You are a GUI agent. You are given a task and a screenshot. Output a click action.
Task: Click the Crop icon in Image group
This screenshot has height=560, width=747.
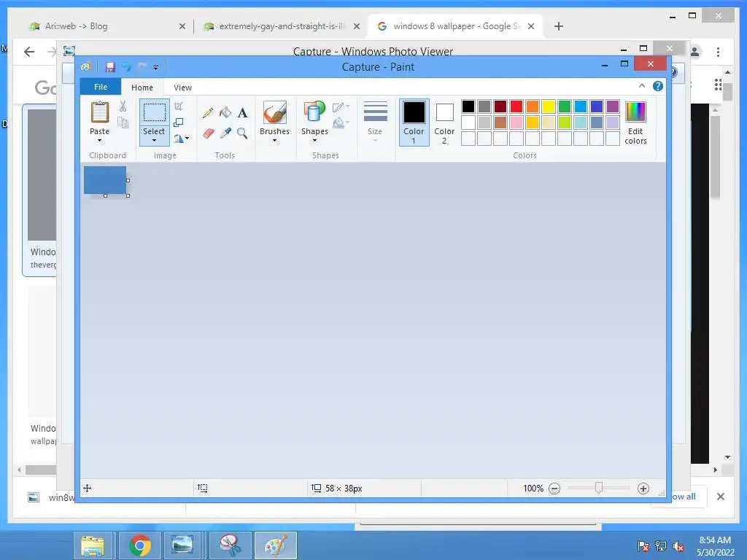179,106
